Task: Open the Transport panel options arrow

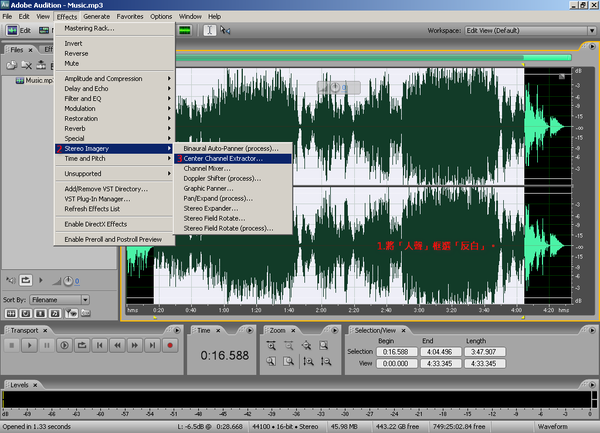Action: [177, 330]
